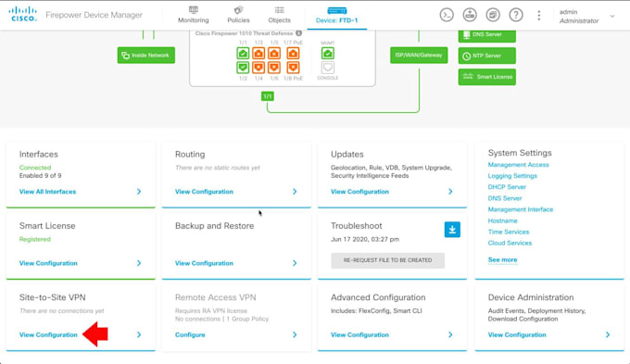Click port 1/1 interface icon
Viewport: 630px width, 364px height.
pos(243,53)
